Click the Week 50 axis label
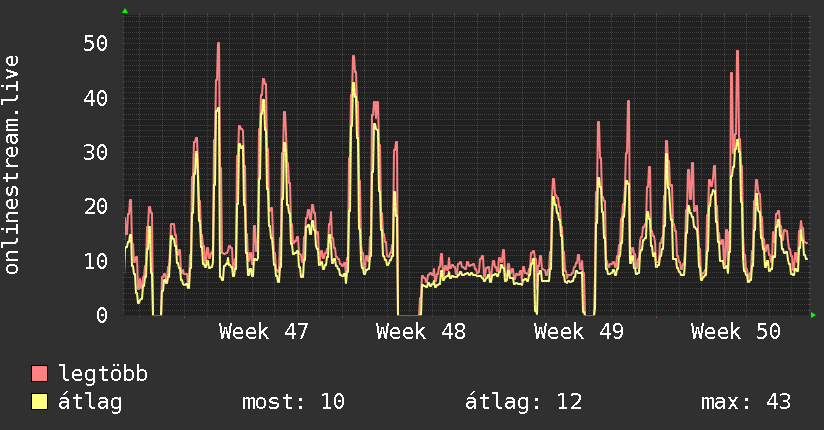This screenshot has height=430, width=824. tap(736, 332)
